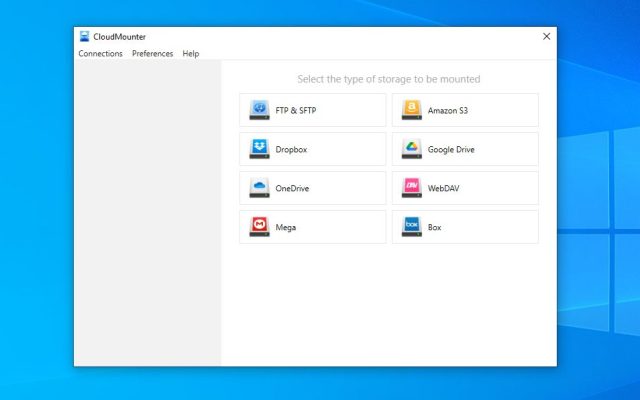Pick the Google Drive label
Viewport: 640px width, 400px height.
(x=451, y=149)
